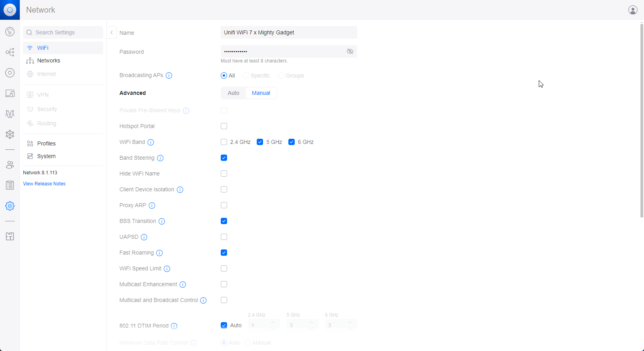The height and width of the screenshot is (351, 644).
Task: Disable the Band Steering checkbox
Action: (224, 158)
